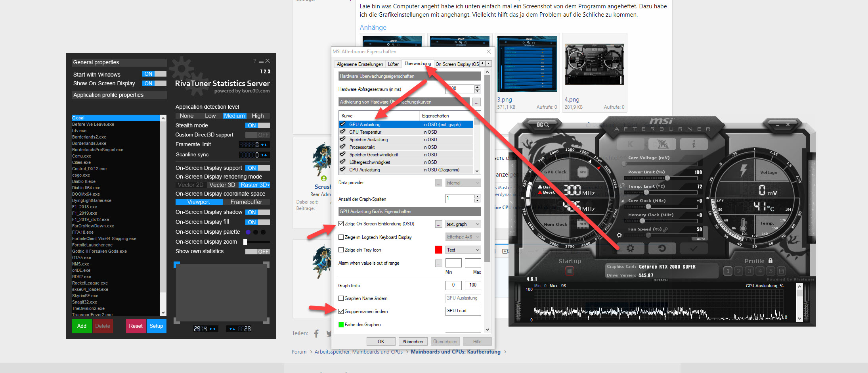
Task: Adjust Power Limit slider handle
Action: coord(667,178)
